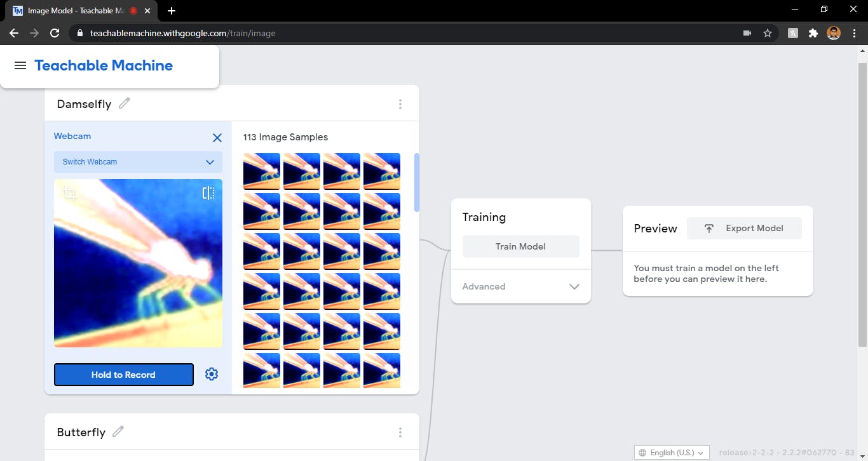
Task: Click the page vertical scrollbar
Action: [x=862, y=204]
